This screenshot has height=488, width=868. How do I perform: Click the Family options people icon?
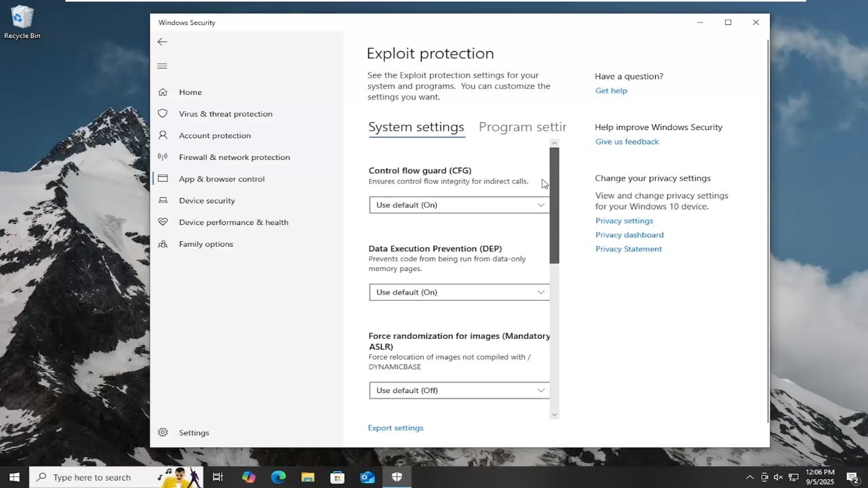163,244
